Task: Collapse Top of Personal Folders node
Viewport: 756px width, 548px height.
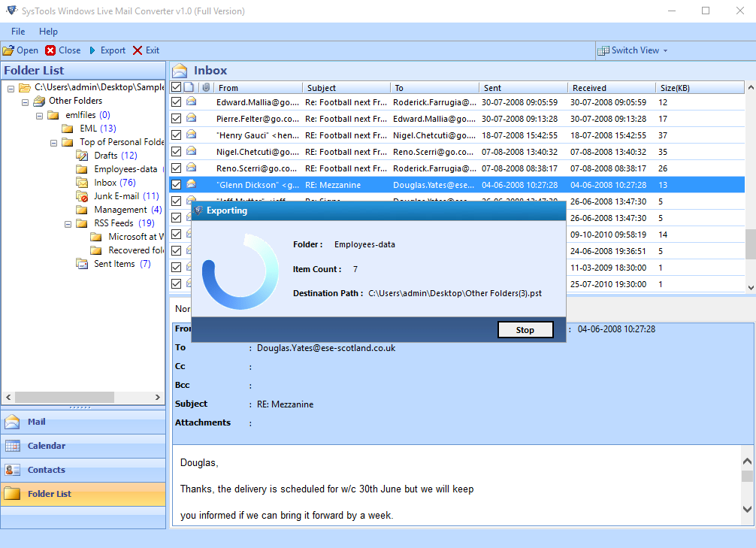Action: pos(53,143)
